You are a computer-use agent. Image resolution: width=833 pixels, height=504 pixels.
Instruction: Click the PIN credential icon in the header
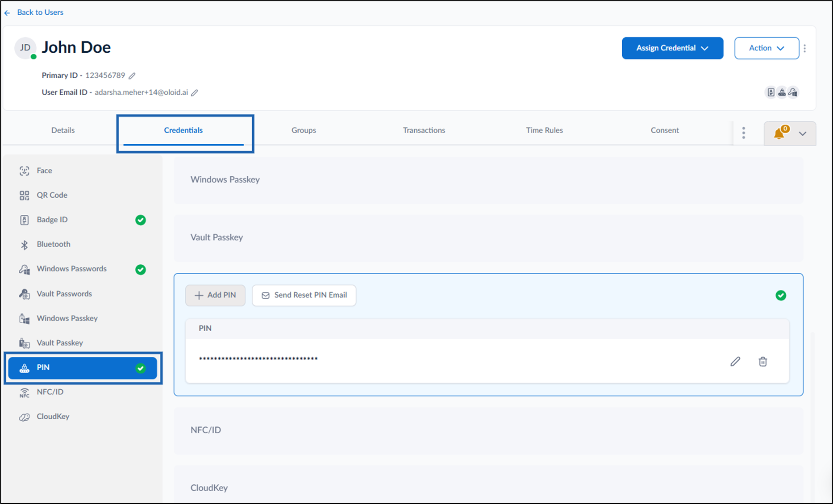782,92
